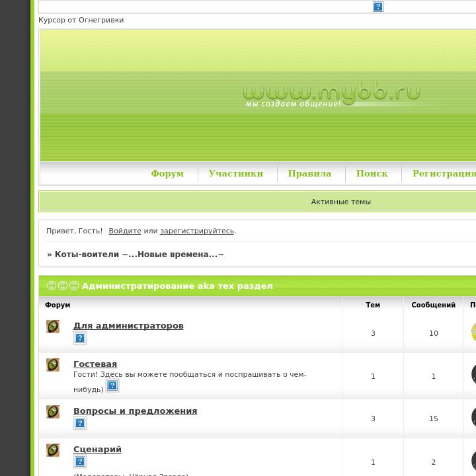Click avatar in Для администраторов last post column

pos(473,332)
